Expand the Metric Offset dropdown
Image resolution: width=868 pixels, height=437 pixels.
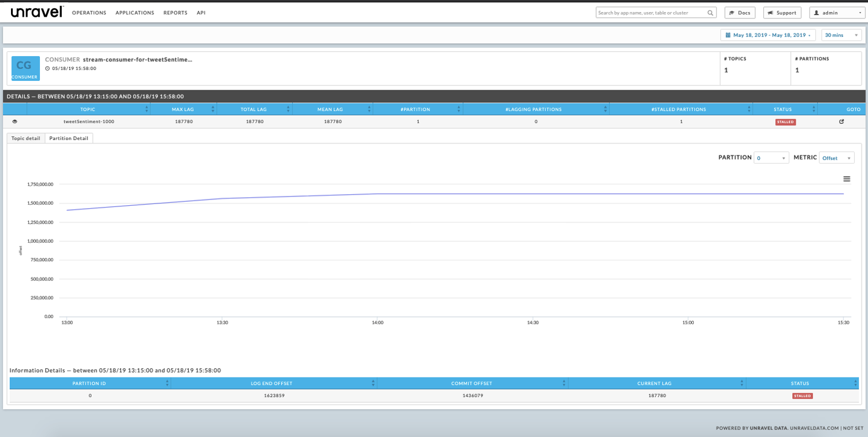(x=836, y=158)
